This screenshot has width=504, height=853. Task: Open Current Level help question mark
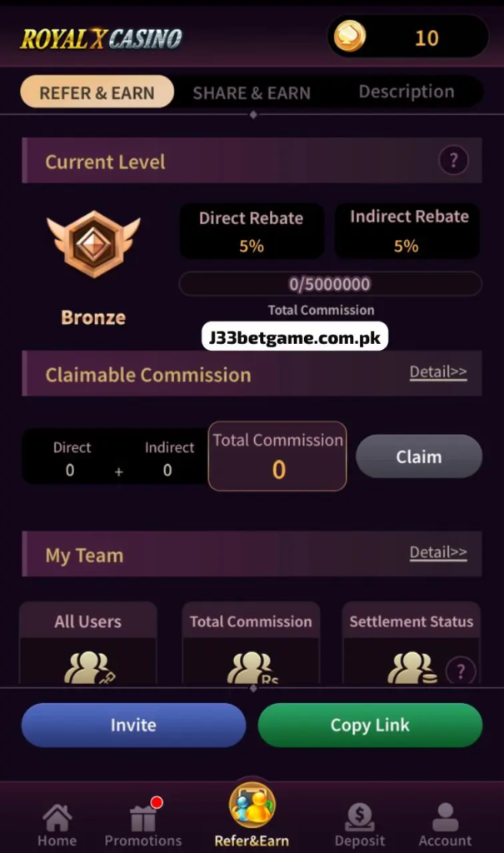point(453,161)
